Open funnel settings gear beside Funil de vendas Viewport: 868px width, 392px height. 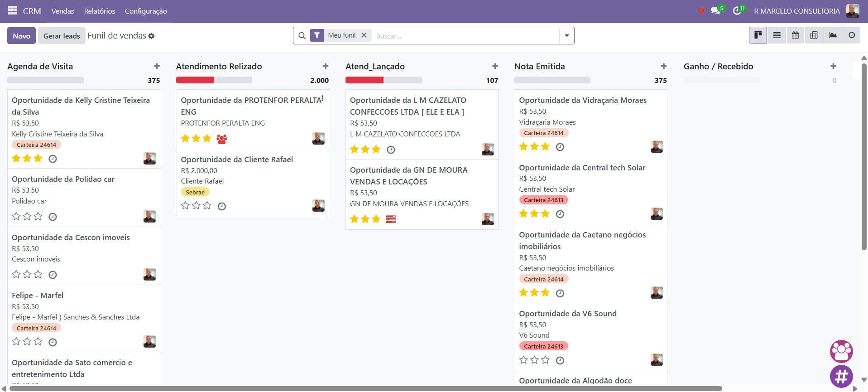pos(152,36)
